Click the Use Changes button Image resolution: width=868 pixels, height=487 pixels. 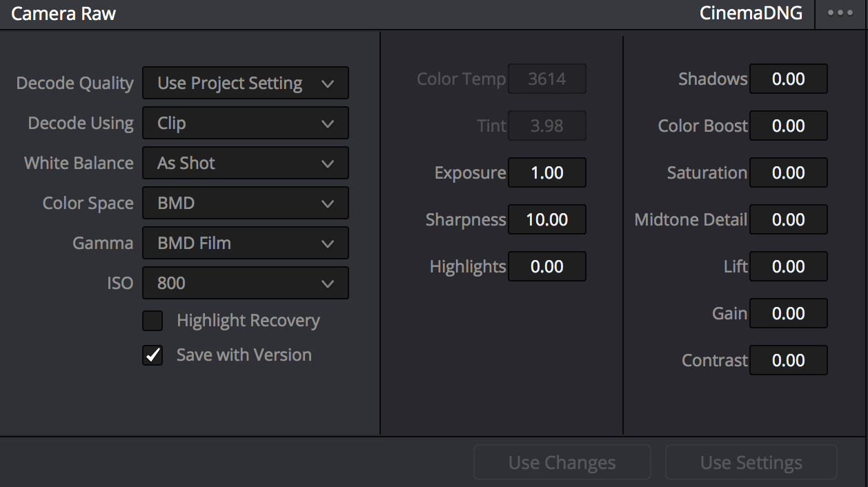pyautogui.click(x=562, y=462)
